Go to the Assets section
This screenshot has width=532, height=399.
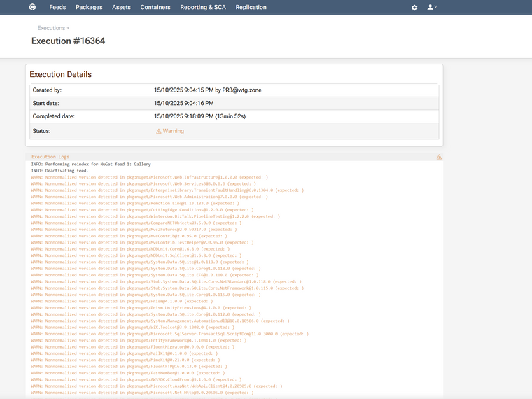(x=121, y=8)
